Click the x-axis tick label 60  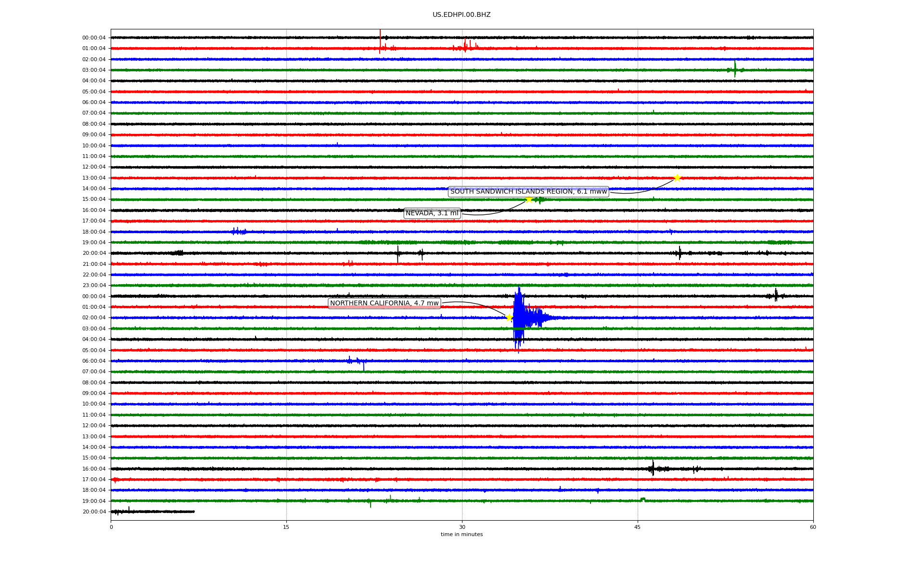pos(813,527)
